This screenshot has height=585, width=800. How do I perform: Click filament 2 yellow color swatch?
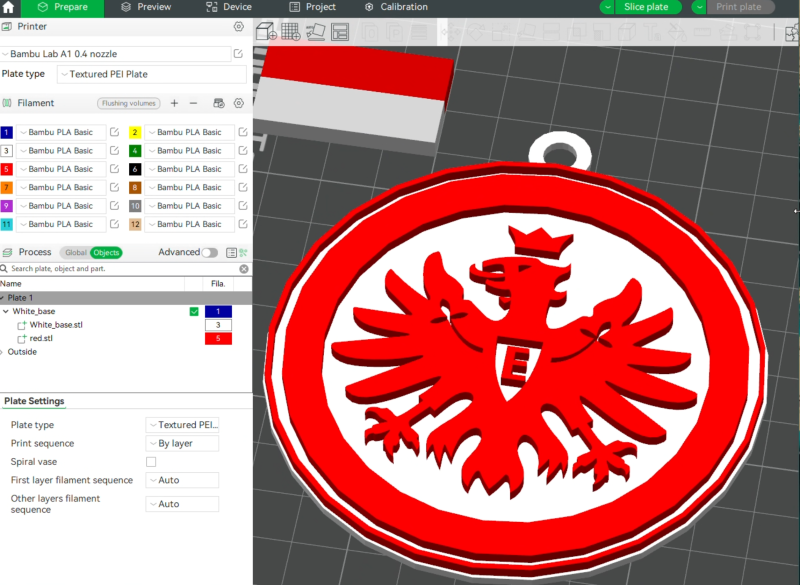click(x=135, y=132)
